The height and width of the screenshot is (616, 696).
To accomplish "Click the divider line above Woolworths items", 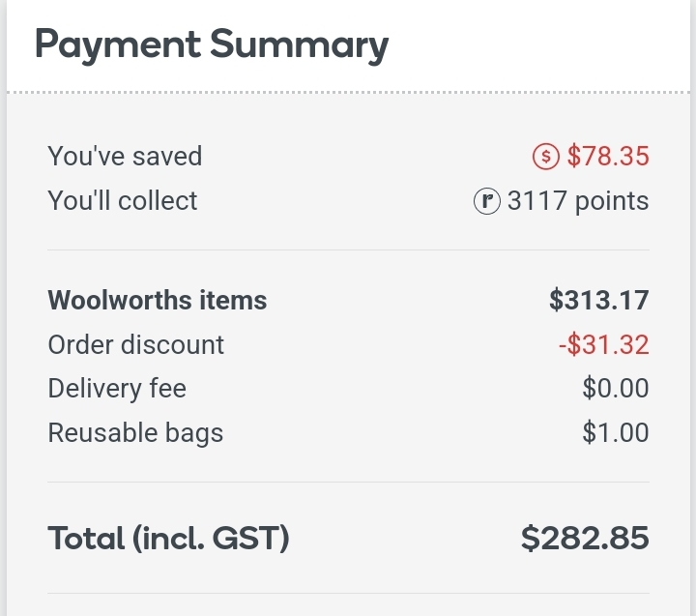I will pyautogui.click(x=348, y=249).
